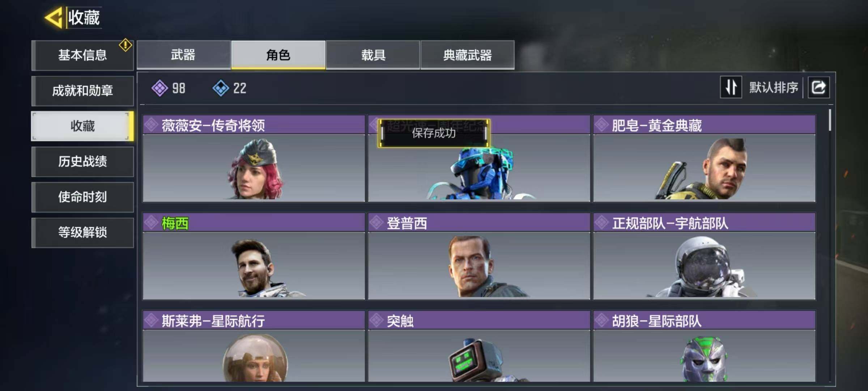Click the yellow warning badge on 基本信息
The width and height of the screenshot is (868, 391).
click(x=125, y=45)
